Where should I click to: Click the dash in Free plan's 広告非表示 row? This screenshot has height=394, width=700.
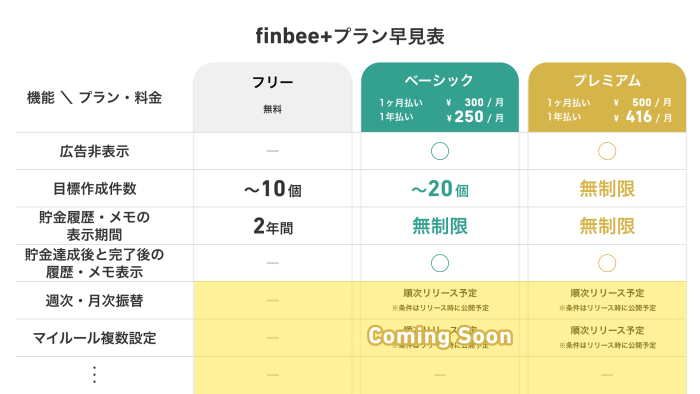[x=272, y=151]
